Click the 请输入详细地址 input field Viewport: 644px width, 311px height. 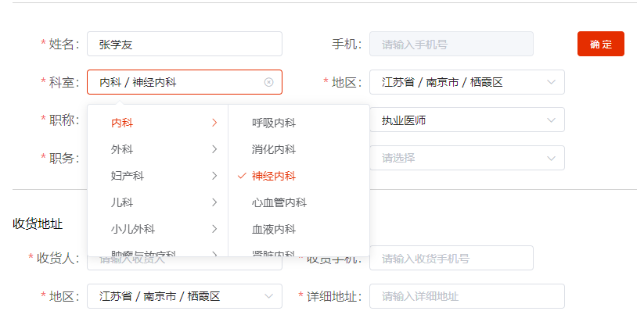(x=467, y=296)
